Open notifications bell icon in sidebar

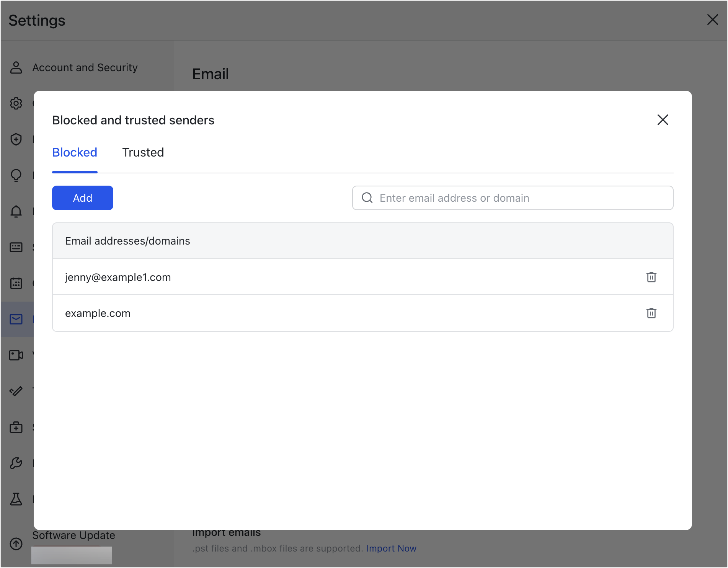[x=16, y=211]
